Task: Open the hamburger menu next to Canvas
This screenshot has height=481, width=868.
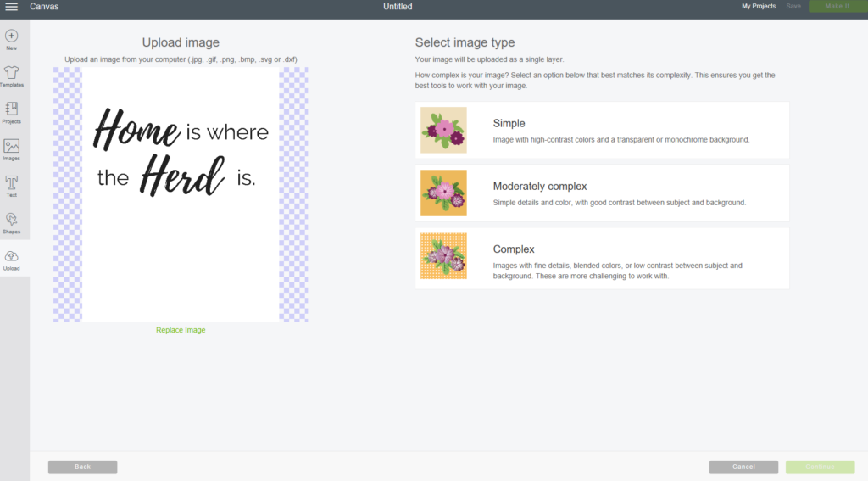Action: 11,7
